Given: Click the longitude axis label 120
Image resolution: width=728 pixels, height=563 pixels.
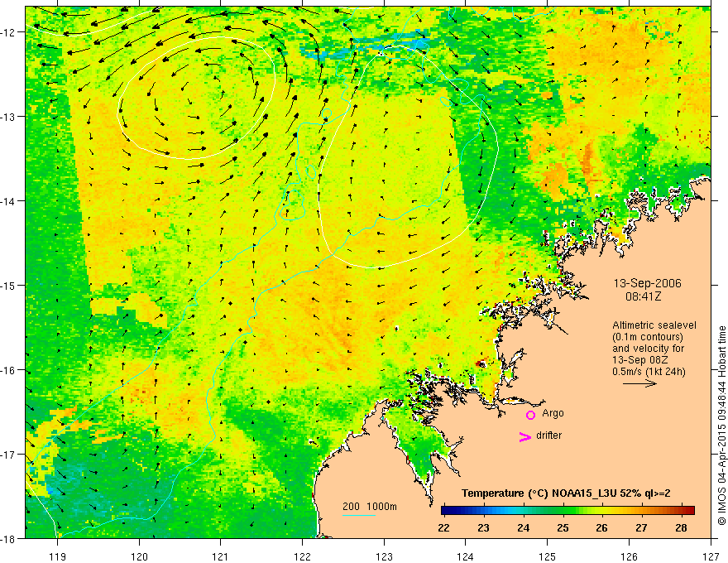Looking at the screenshot, I should 139,556.
